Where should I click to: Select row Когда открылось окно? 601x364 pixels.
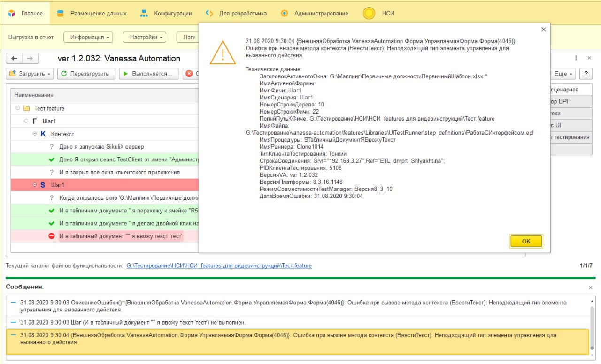pos(105,198)
